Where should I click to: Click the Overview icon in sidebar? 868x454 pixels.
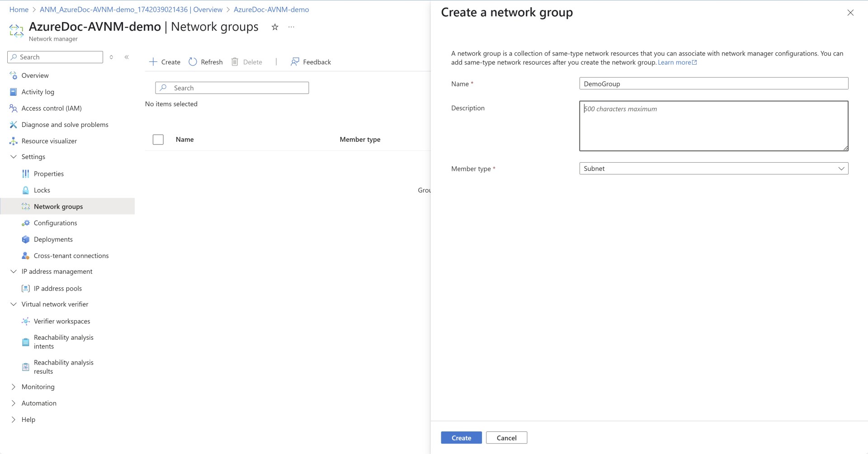point(13,75)
